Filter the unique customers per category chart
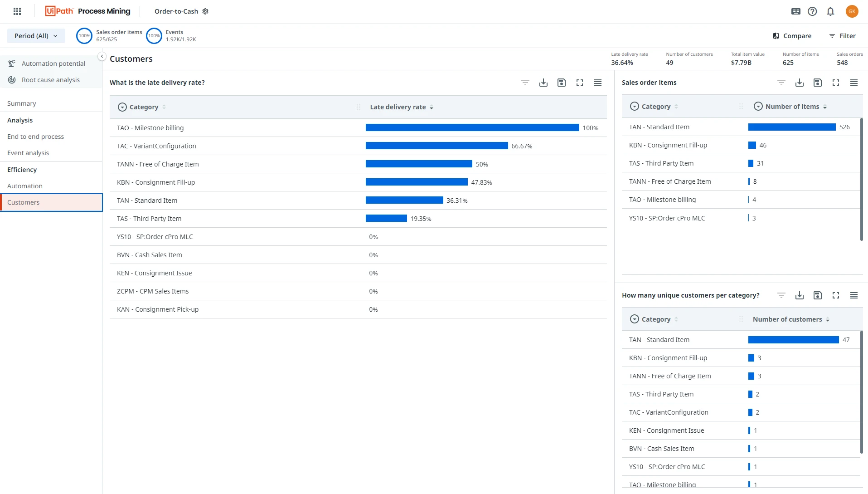868x494 pixels. point(781,295)
